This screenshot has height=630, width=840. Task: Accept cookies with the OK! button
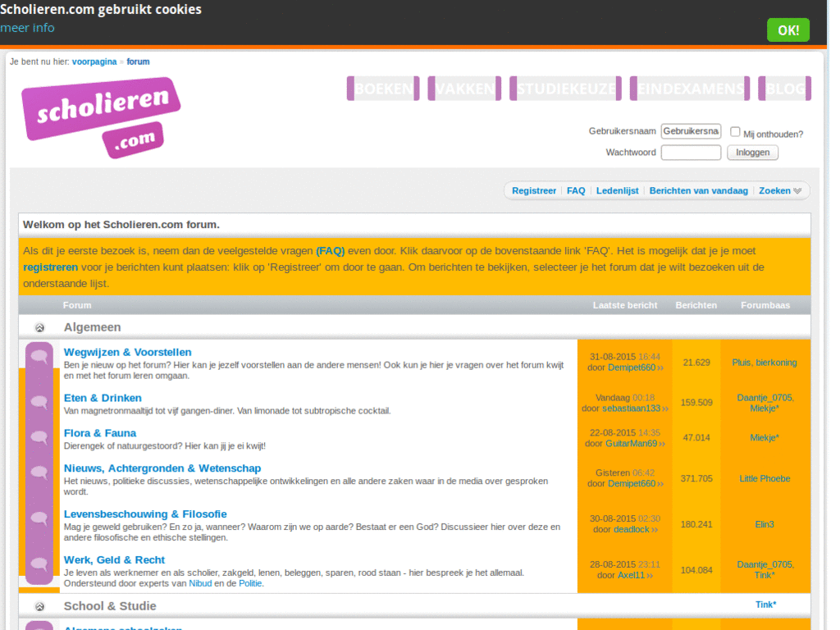(x=788, y=30)
